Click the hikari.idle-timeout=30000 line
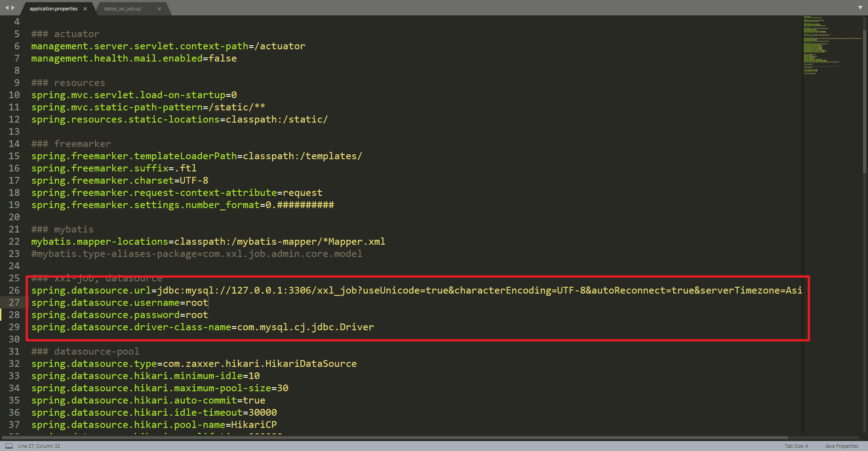868x451 pixels. (154, 413)
